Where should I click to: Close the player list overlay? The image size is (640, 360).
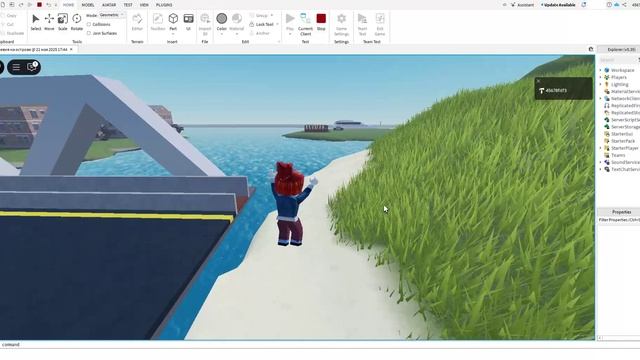click(x=538, y=81)
